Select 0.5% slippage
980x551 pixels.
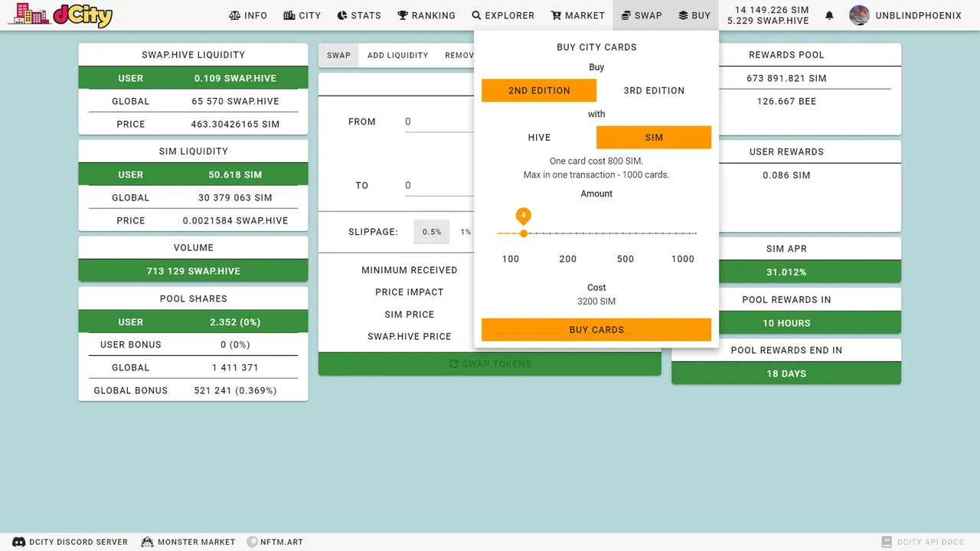[432, 232]
